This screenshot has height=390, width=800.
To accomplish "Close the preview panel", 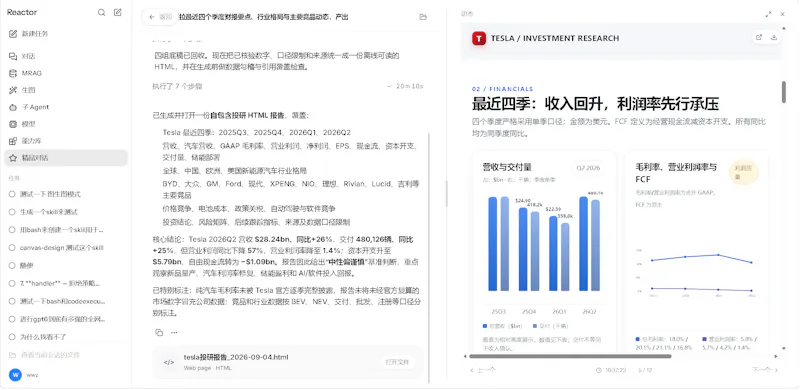I will click(783, 14).
